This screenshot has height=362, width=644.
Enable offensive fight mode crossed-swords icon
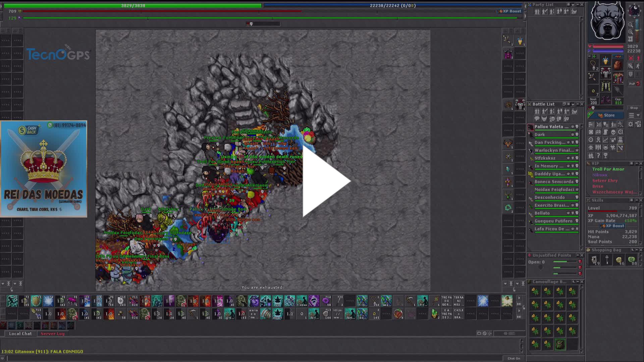pyautogui.click(x=631, y=58)
